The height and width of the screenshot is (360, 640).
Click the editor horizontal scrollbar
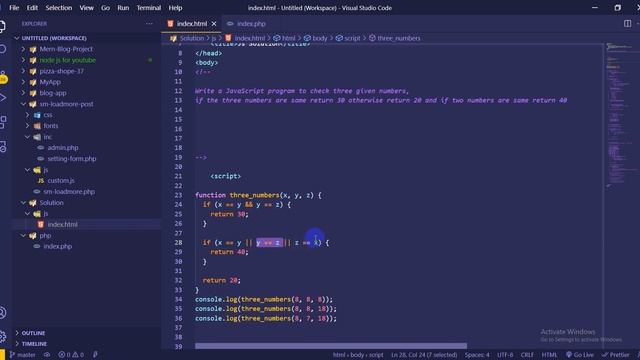(331, 346)
